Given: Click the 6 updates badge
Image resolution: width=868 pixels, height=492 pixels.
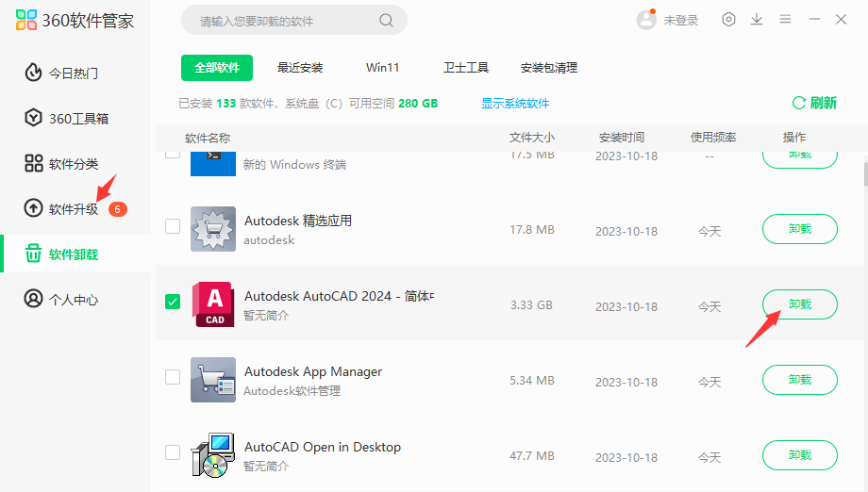Looking at the screenshot, I should (117, 209).
